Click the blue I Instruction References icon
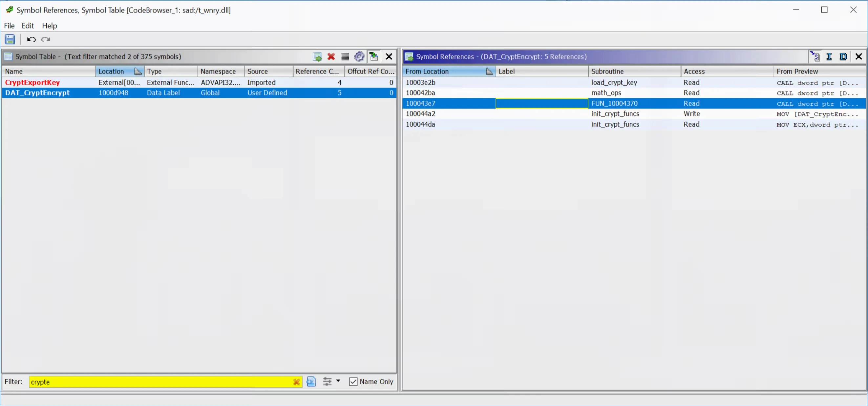The width and height of the screenshot is (868, 406). 829,56
